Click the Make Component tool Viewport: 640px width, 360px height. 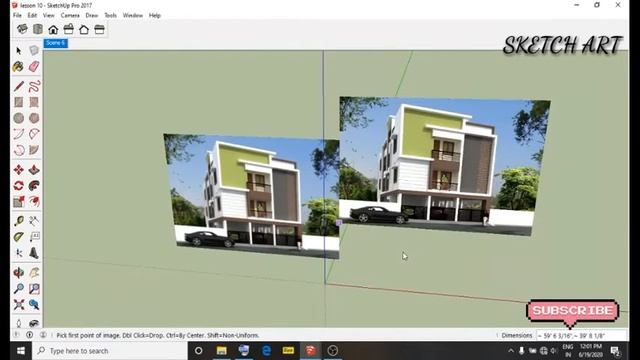(x=34, y=51)
